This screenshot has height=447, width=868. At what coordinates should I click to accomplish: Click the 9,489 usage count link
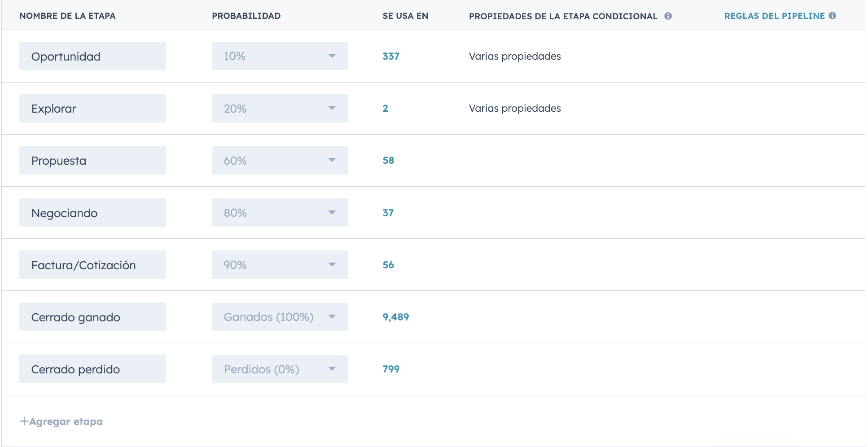tap(395, 317)
